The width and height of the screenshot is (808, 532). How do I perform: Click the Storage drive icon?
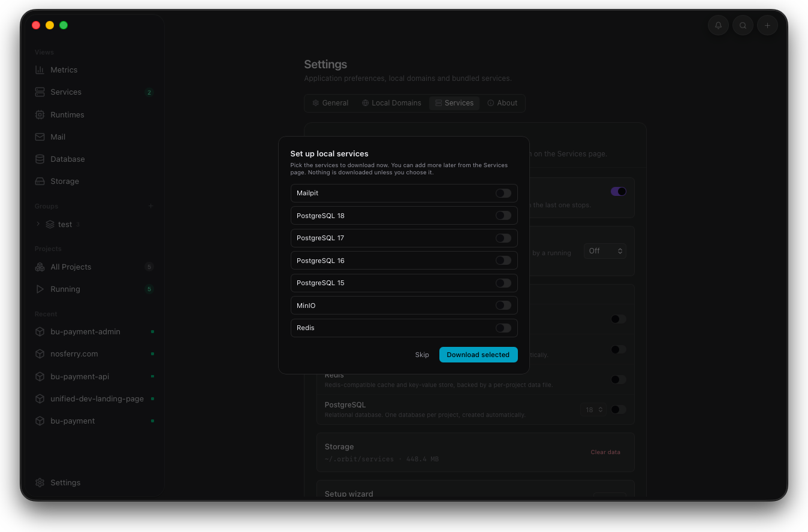(40, 181)
